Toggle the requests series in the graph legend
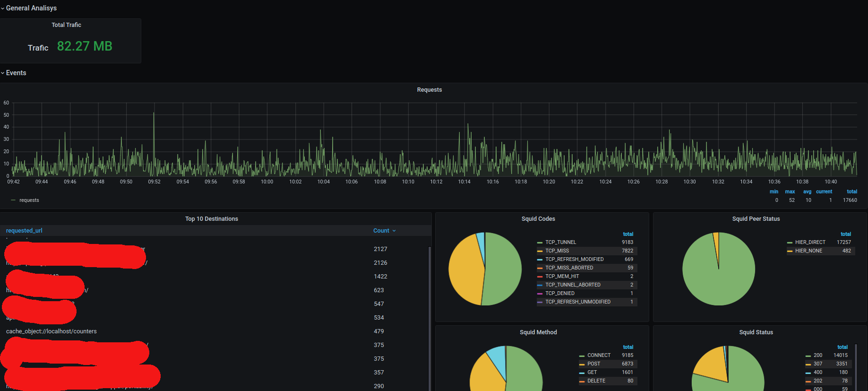 (x=29, y=200)
